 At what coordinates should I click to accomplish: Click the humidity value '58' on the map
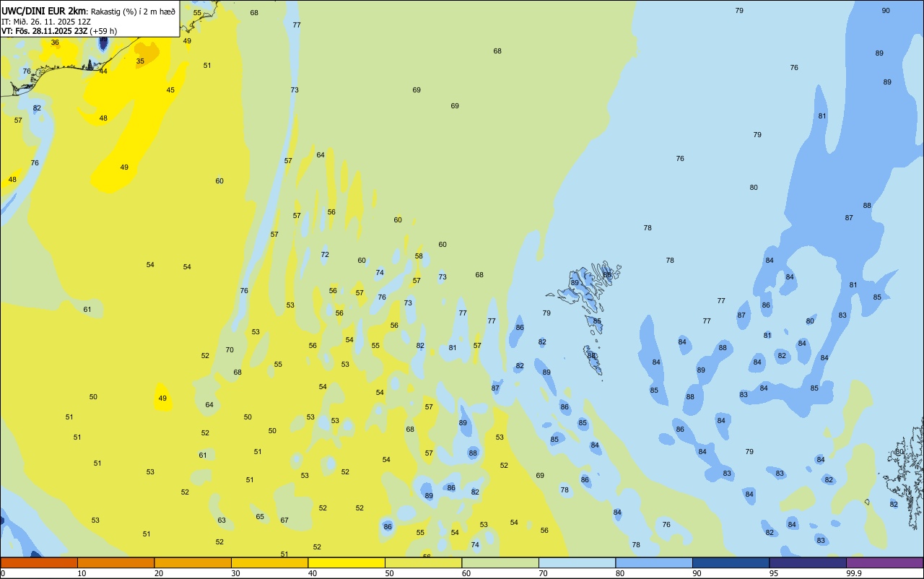click(419, 256)
